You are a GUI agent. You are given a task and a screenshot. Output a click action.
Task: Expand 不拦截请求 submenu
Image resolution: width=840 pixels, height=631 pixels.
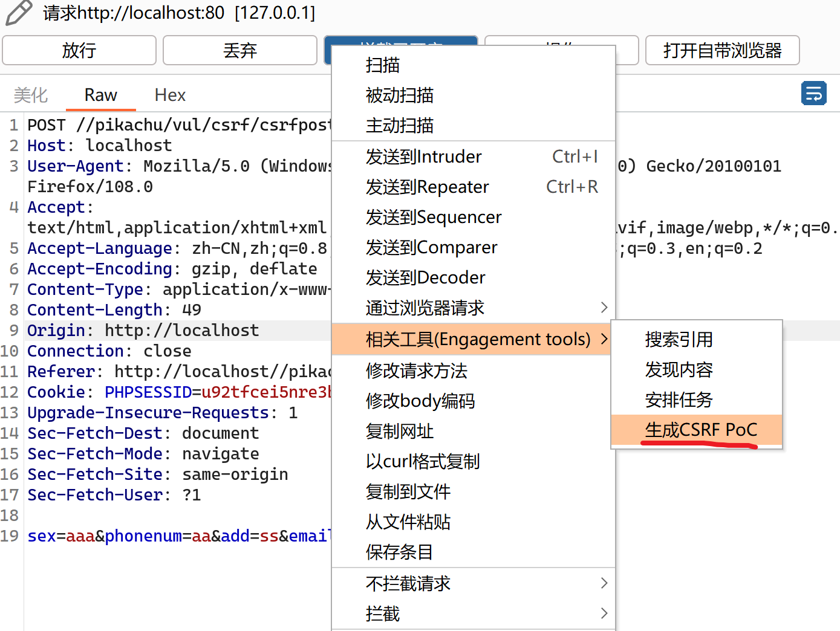(474, 583)
